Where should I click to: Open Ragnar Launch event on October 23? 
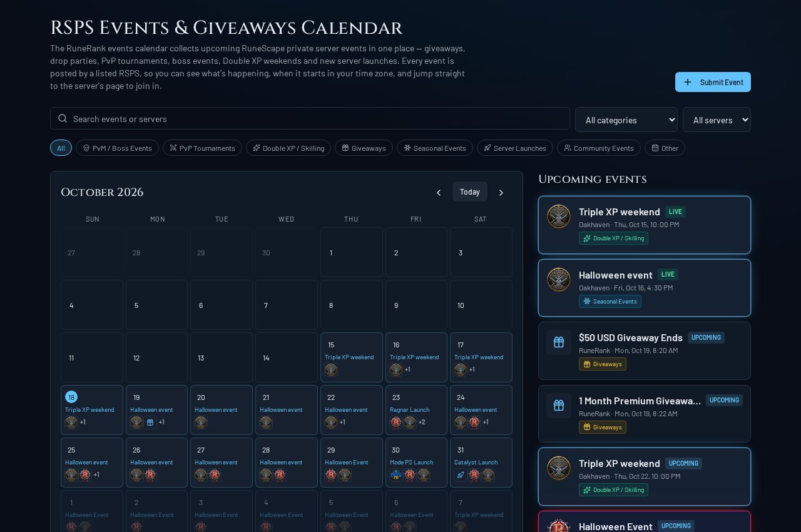[x=410, y=409]
